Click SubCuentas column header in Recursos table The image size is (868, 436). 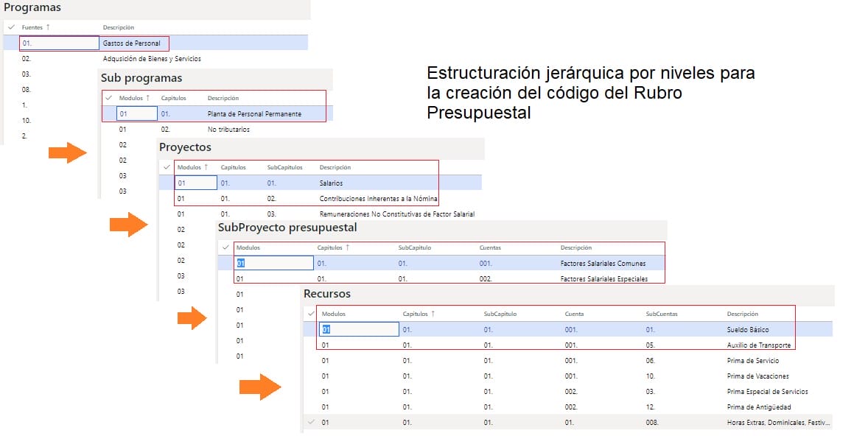tap(661, 314)
